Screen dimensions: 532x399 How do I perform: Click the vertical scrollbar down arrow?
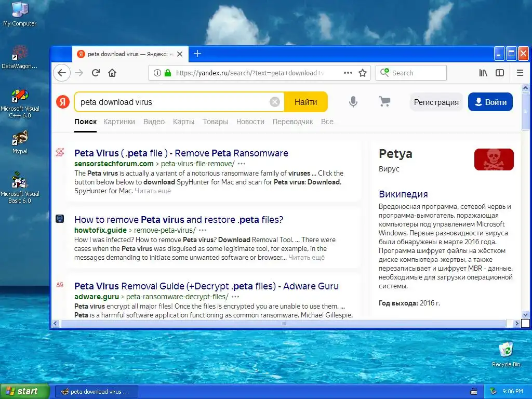(525, 314)
